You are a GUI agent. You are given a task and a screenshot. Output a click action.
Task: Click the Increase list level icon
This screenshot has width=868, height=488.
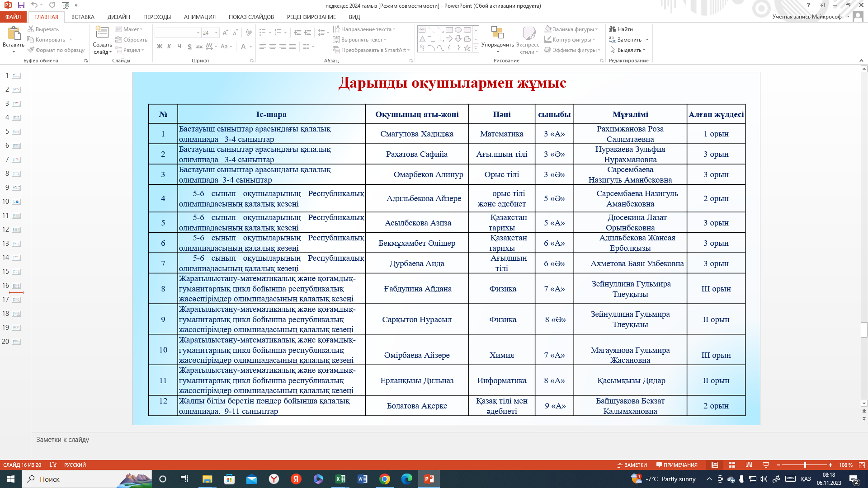(307, 33)
